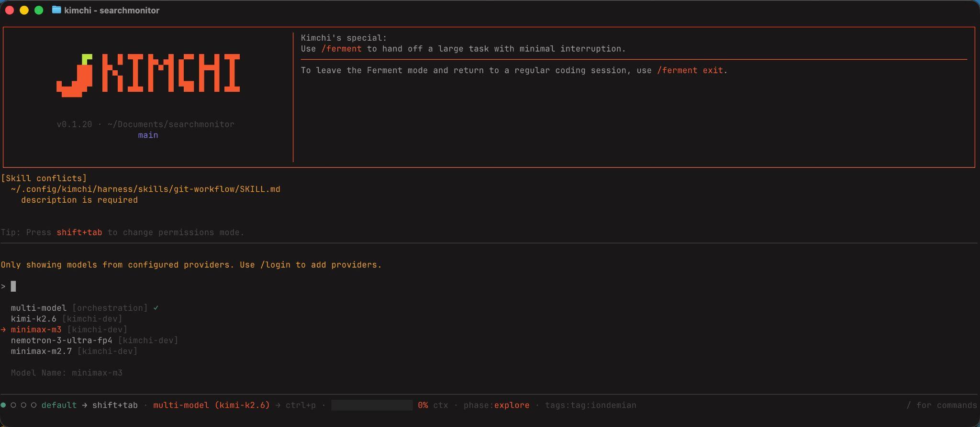
Task: Click the context usage progress bar
Action: 372,405
